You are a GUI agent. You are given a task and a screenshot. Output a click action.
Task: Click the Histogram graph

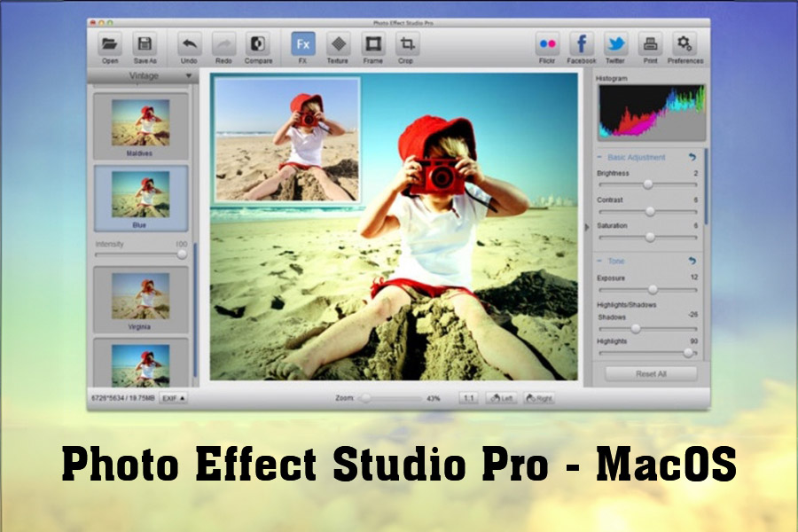652,113
